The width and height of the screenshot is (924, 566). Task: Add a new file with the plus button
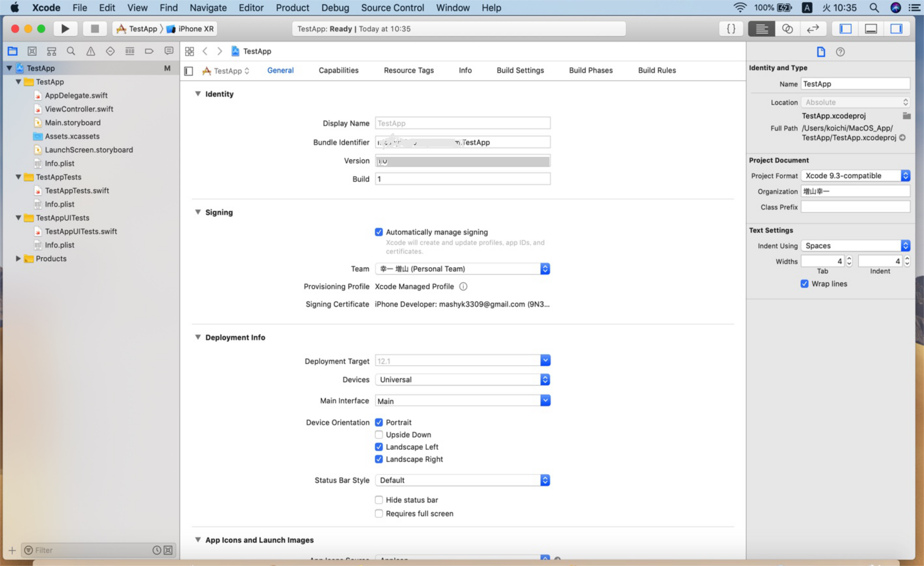pyautogui.click(x=12, y=550)
